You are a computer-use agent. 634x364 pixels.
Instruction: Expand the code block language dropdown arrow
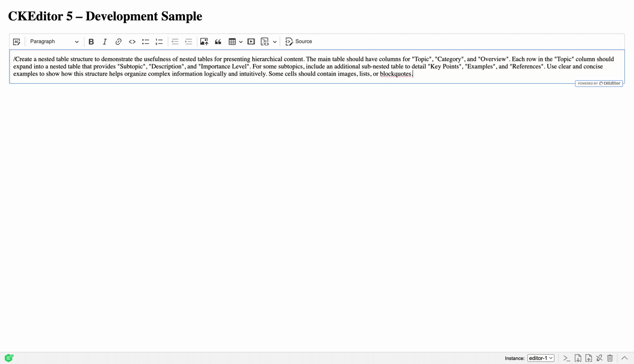pyautogui.click(x=275, y=42)
